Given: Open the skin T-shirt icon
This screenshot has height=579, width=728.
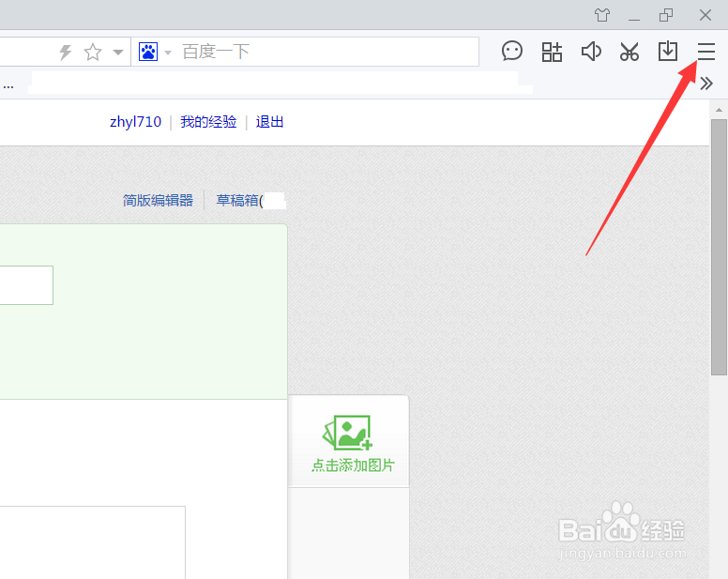Looking at the screenshot, I should (x=602, y=15).
